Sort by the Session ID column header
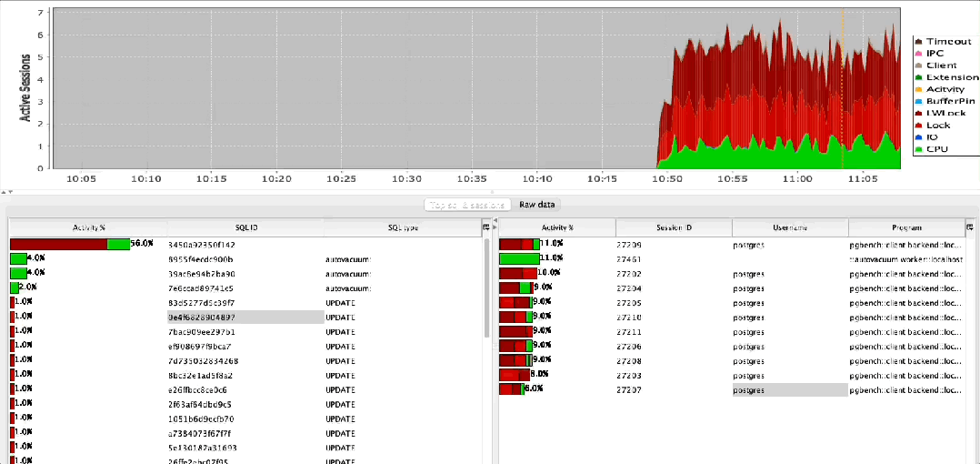Image resolution: width=980 pixels, height=464 pixels. (x=674, y=227)
